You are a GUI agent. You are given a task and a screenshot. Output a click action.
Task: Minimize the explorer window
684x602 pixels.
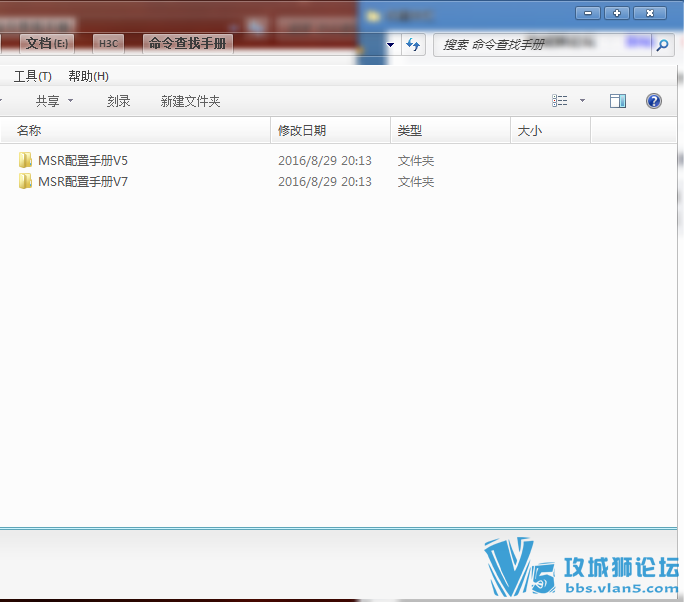pyautogui.click(x=588, y=13)
